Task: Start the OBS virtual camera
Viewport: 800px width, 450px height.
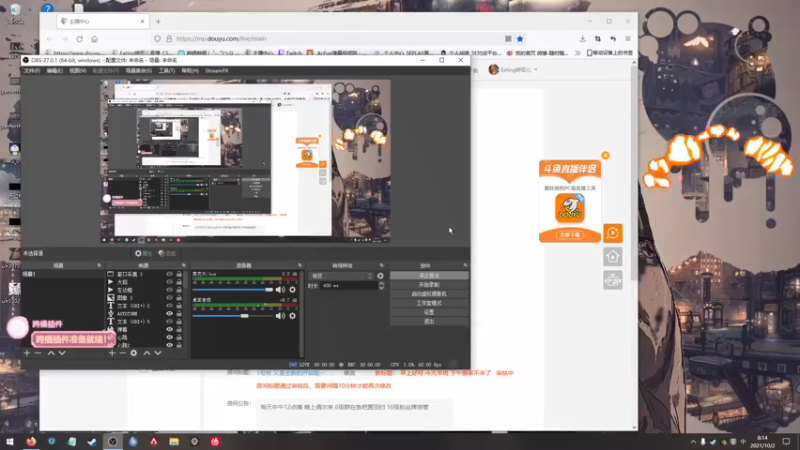Action: click(429, 294)
